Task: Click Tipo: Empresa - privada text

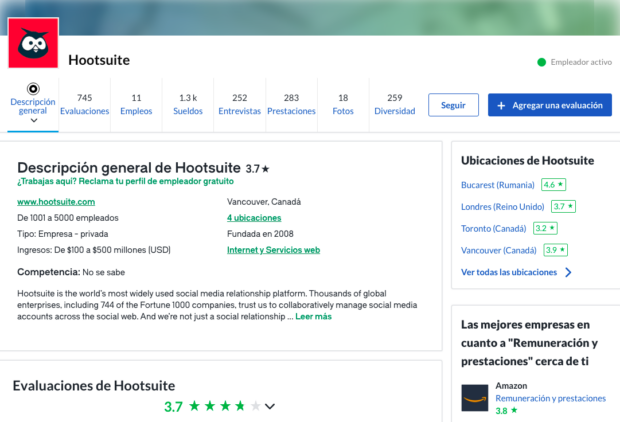Action: coord(62,234)
